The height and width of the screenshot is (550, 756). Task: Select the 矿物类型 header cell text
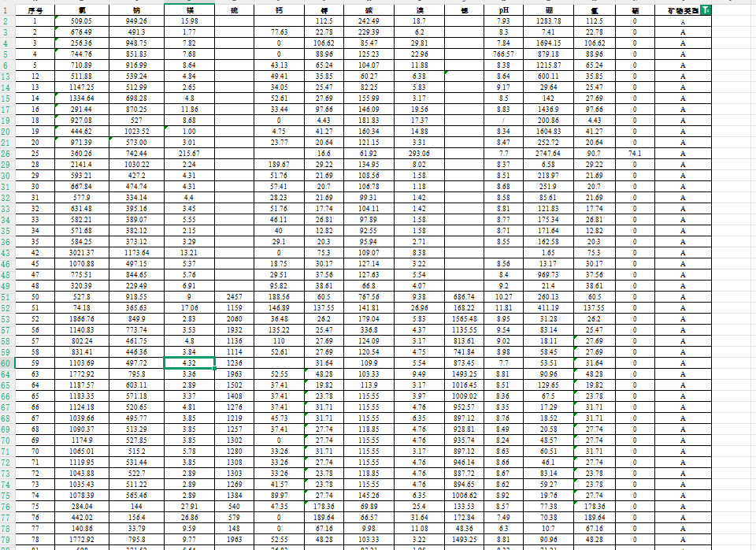tap(683, 10)
